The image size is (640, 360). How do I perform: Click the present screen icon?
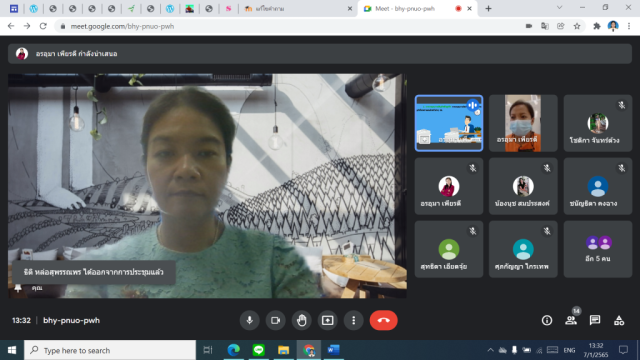click(x=327, y=320)
